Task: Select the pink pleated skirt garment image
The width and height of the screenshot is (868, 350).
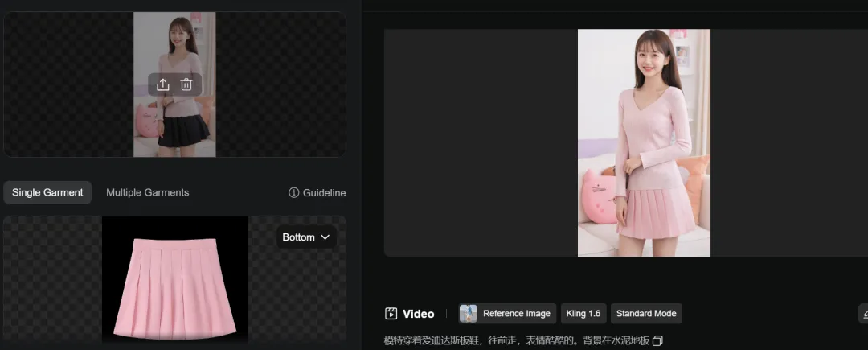Action: coord(175,279)
